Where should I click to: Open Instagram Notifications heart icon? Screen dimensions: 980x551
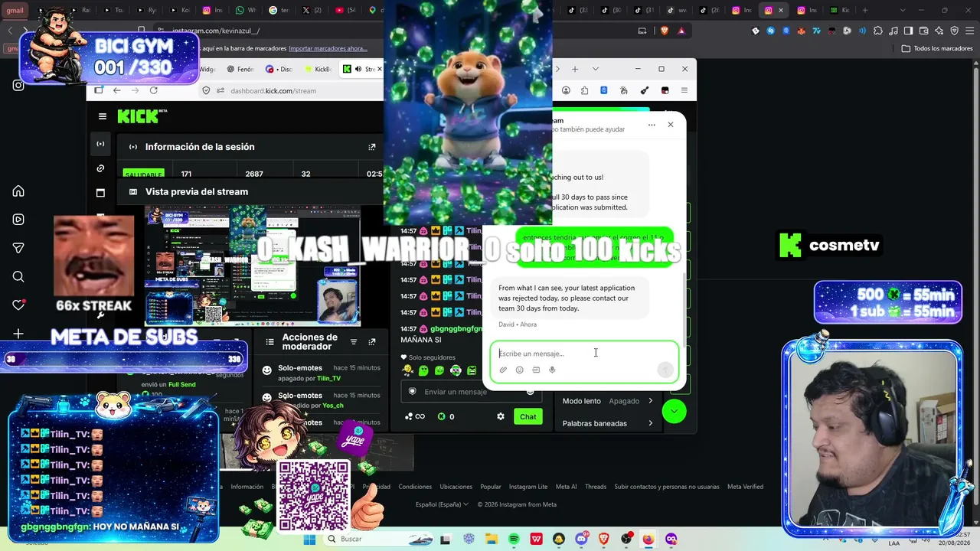click(x=18, y=305)
